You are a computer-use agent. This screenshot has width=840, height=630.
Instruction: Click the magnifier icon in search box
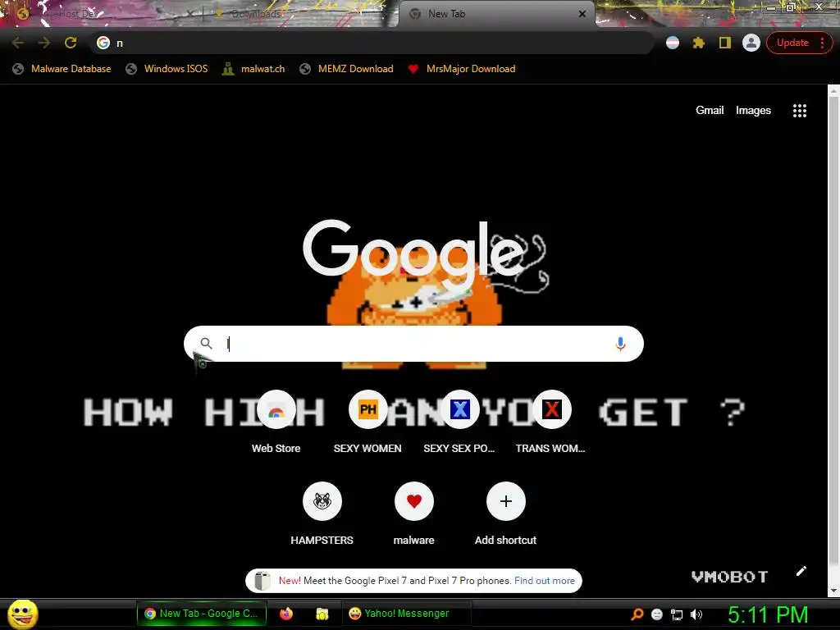[206, 344]
